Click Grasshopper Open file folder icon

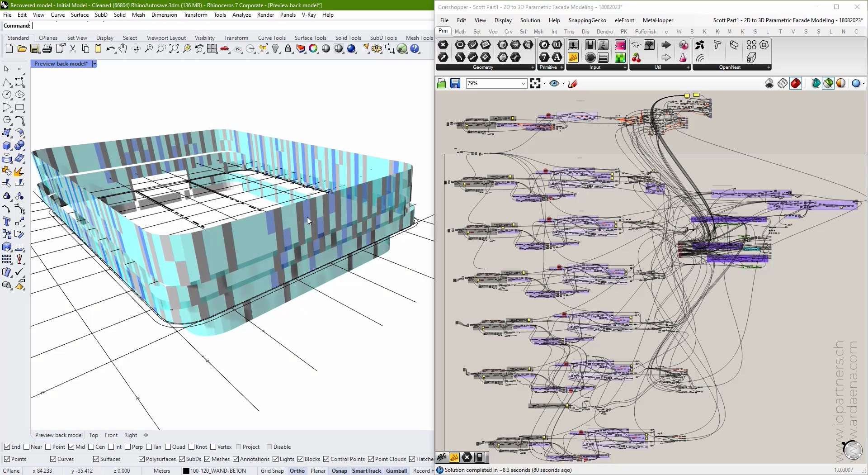(442, 83)
